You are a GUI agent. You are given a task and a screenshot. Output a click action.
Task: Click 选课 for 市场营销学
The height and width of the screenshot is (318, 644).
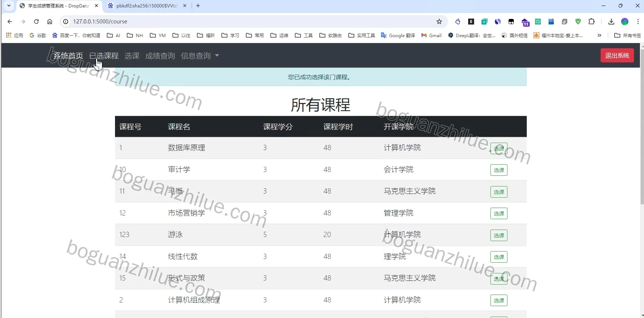[499, 214]
